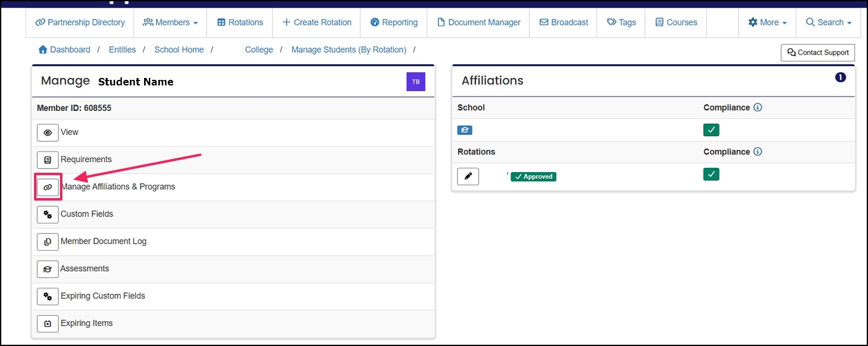The image size is (868, 346).
Task: Click the Expiring Custom Fields label
Action: [x=103, y=296]
